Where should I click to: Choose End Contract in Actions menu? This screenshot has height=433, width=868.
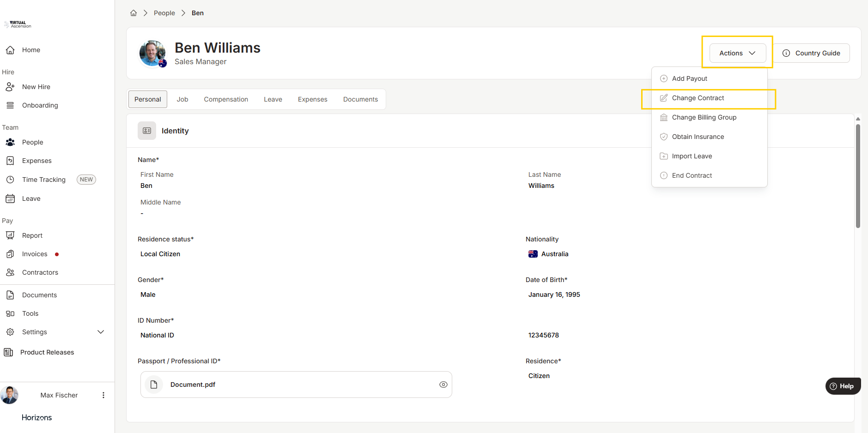(x=692, y=175)
